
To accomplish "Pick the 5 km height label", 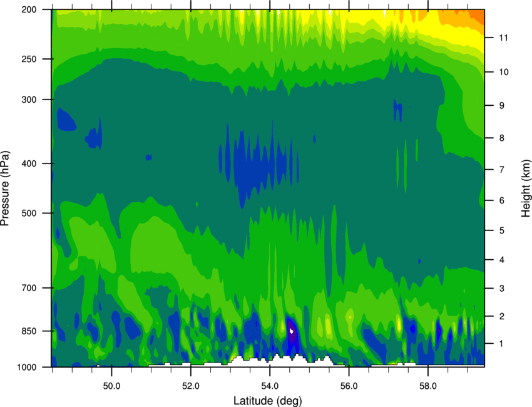I will (501, 230).
